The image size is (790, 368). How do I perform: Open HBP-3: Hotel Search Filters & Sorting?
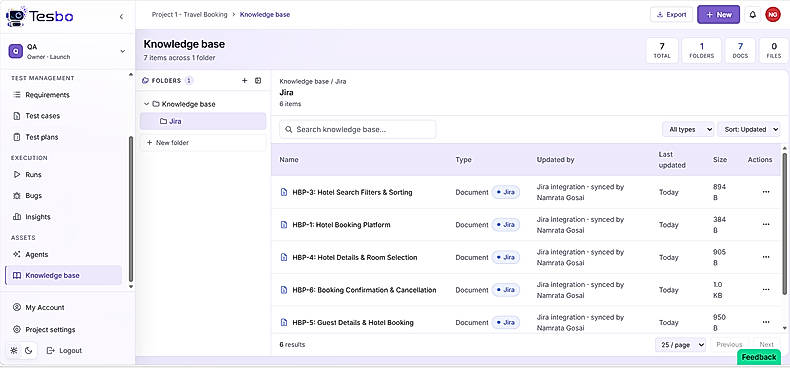coord(352,192)
